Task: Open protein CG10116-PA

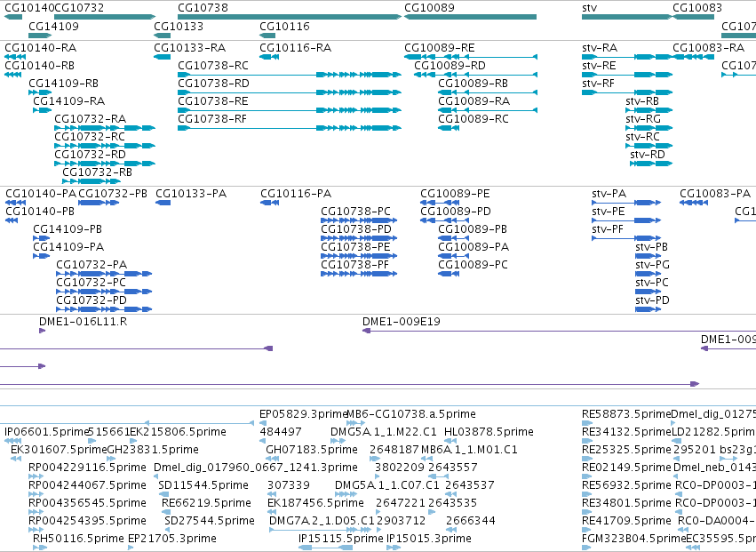Action: click(296, 194)
